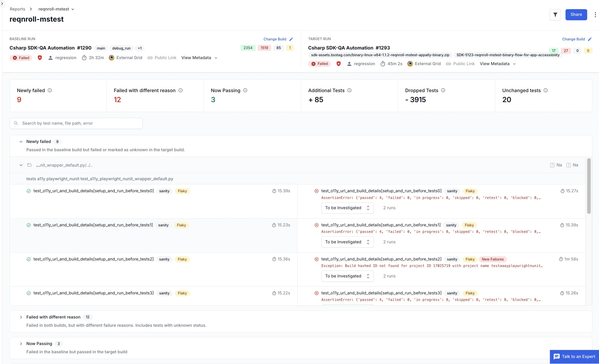Click the passed icon of baseline setup_and_run_before_tests1
Image resolution: width=599 pixels, height=364 pixels.
(29, 225)
